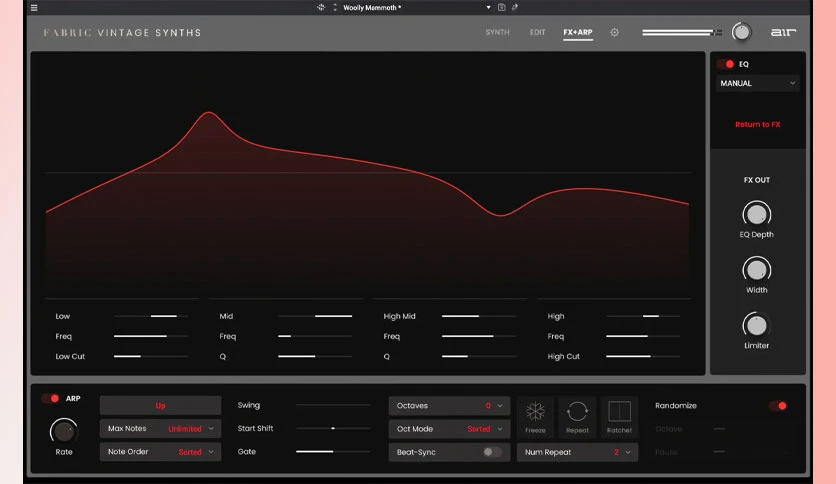Adjust the Swing slider

(333, 405)
